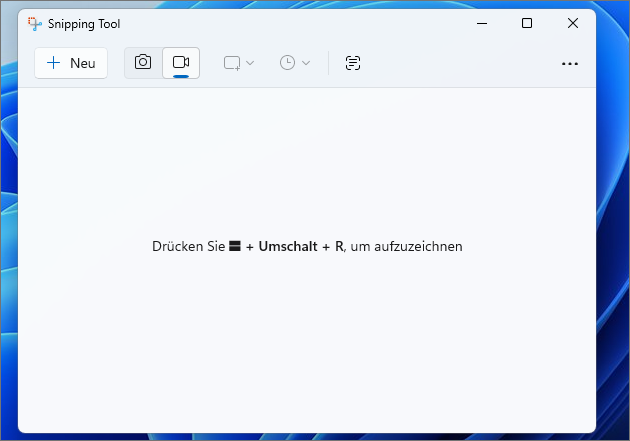
Task: Close the Snipping Tool window
Action: tap(573, 23)
